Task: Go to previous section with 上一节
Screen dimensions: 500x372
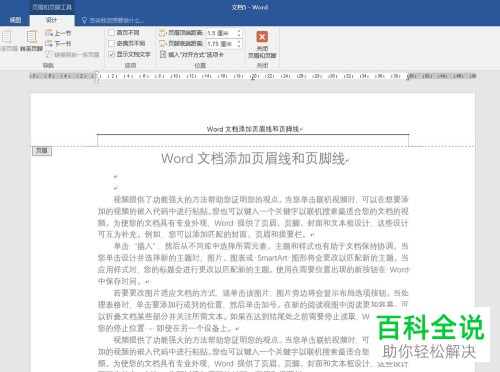Action: [58, 33]
